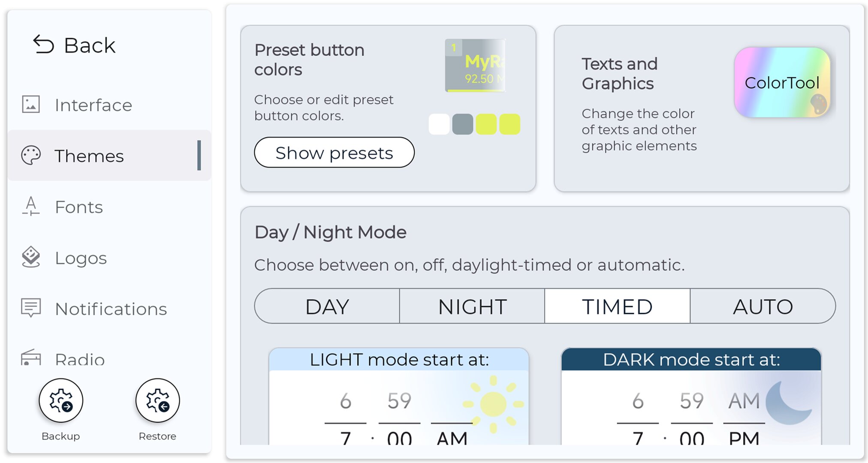Click the Backup gear icon
This screenshot has width=868, height=463.
[x=61, y=400]
